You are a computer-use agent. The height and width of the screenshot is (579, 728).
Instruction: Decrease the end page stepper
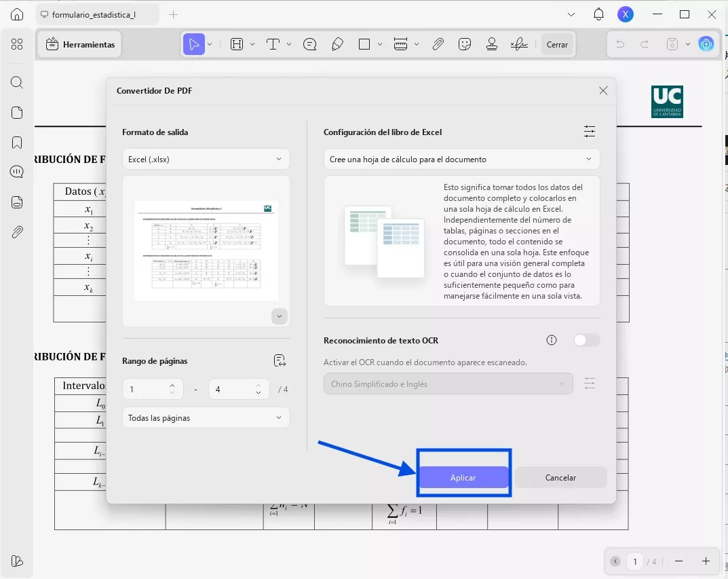[258, 393]
